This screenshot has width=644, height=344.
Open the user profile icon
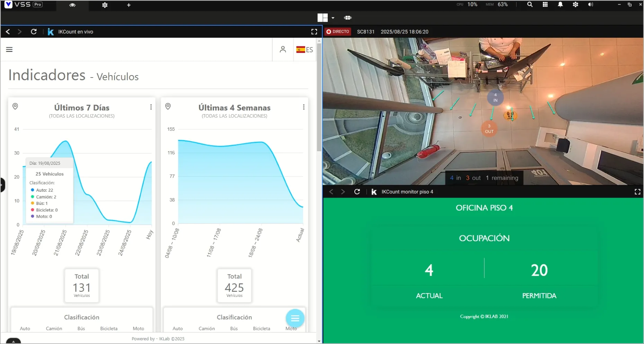[283, 49]
